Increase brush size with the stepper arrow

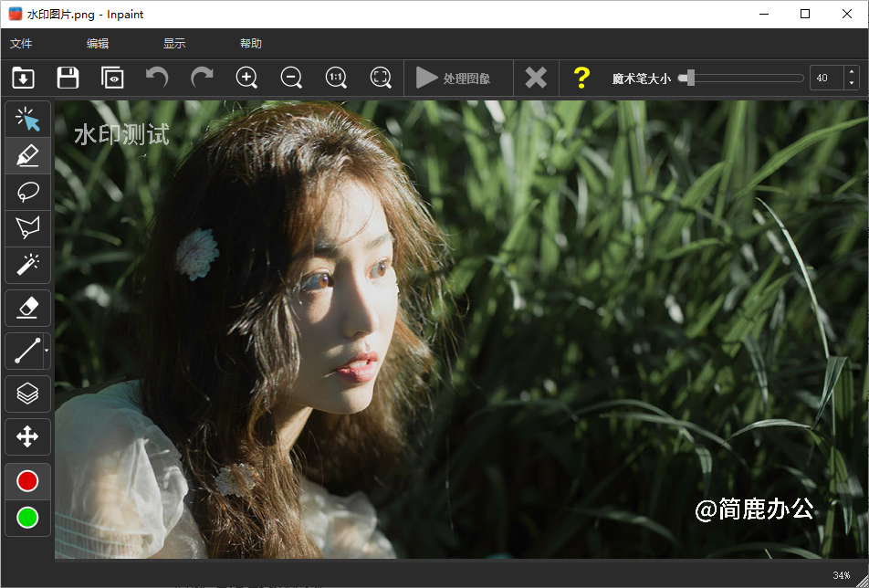852,73
